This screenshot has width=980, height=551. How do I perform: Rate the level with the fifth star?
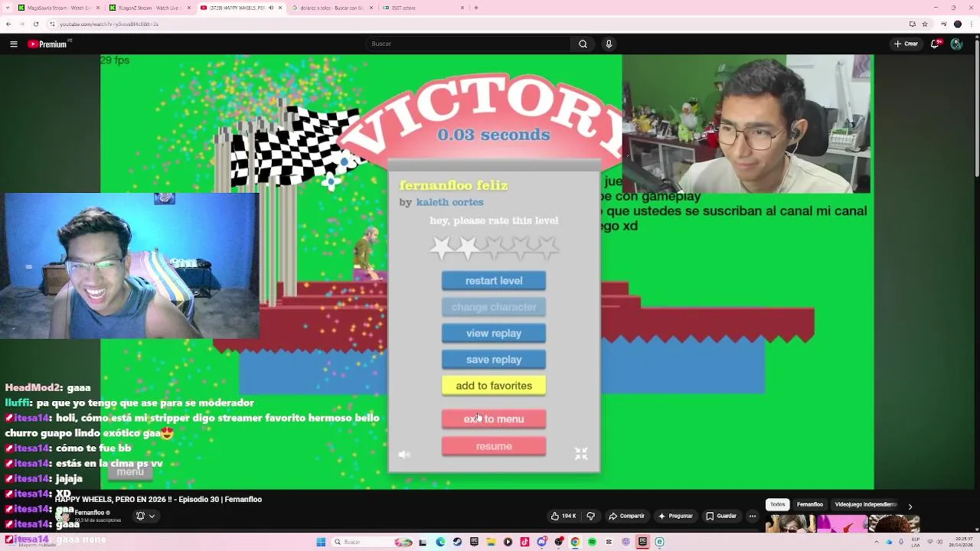[x=546, y=247]
